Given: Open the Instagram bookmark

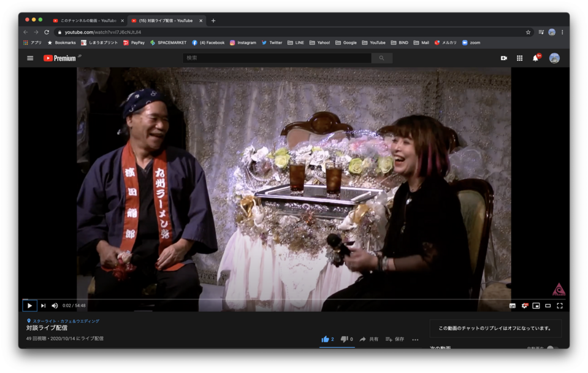Looking at the screenshot, I should point(243,43).
